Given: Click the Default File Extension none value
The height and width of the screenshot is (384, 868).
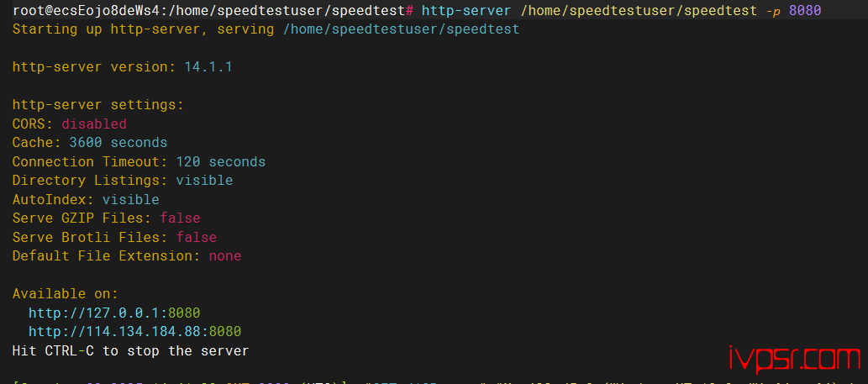Looking at the screenshot, I should click(224, 256).
